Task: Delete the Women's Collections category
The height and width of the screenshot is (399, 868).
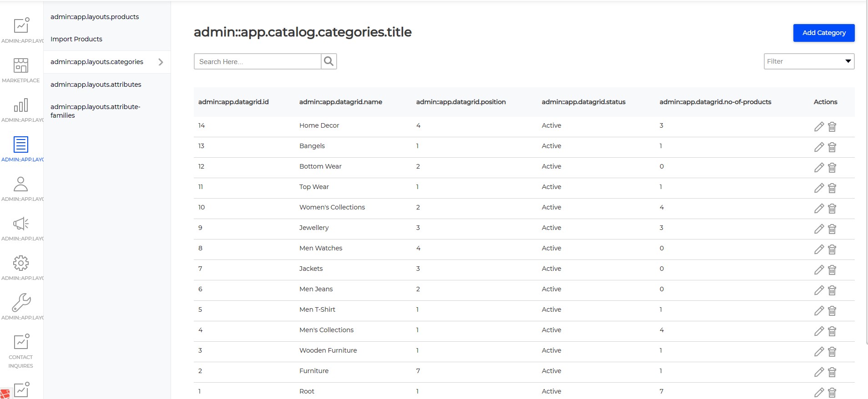Action: 832,209
